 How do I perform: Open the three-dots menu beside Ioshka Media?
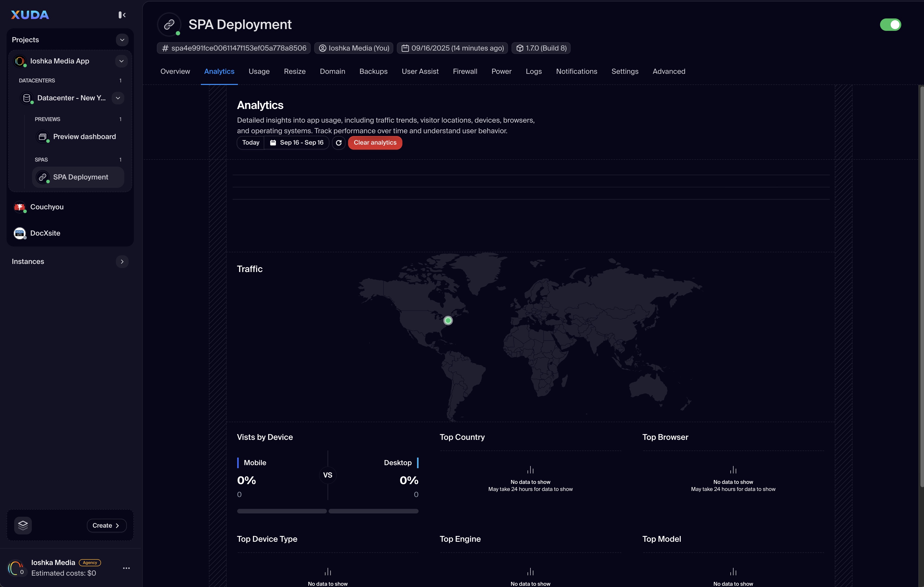(126, 568)
